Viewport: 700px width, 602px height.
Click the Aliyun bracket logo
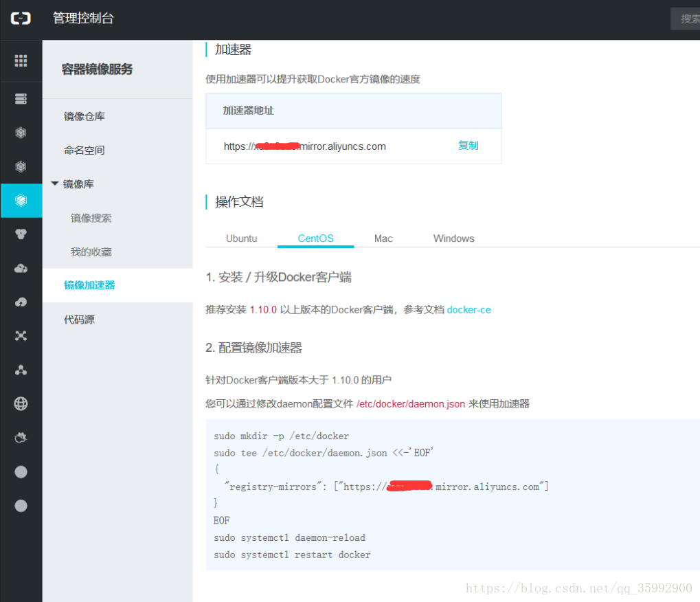tap(21, 19)
